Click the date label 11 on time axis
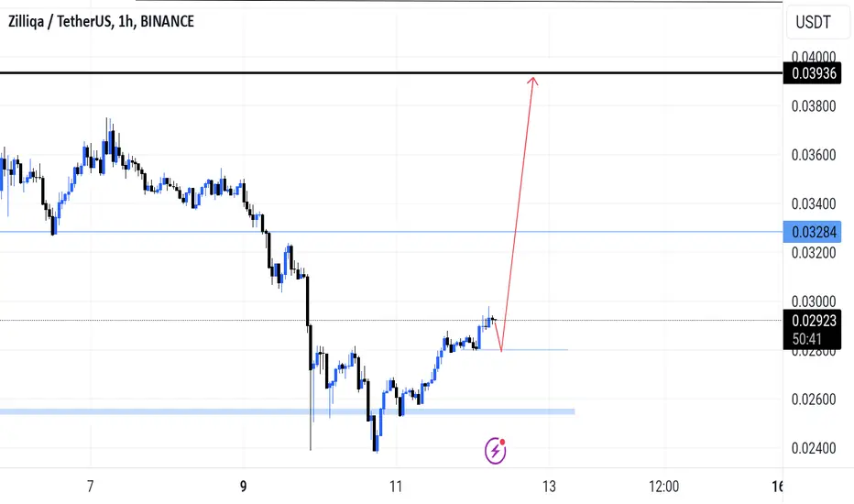The image size is (854, 504). 396,486
